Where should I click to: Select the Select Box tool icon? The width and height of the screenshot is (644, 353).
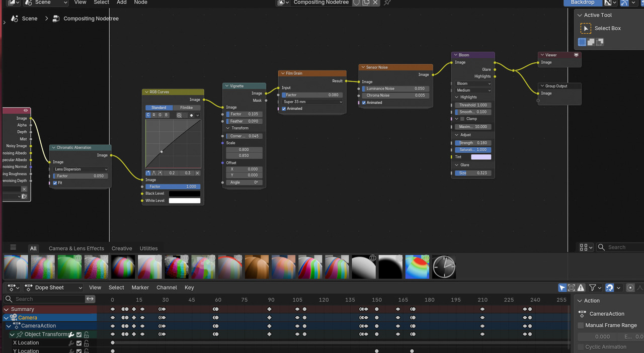click(586, 28)
